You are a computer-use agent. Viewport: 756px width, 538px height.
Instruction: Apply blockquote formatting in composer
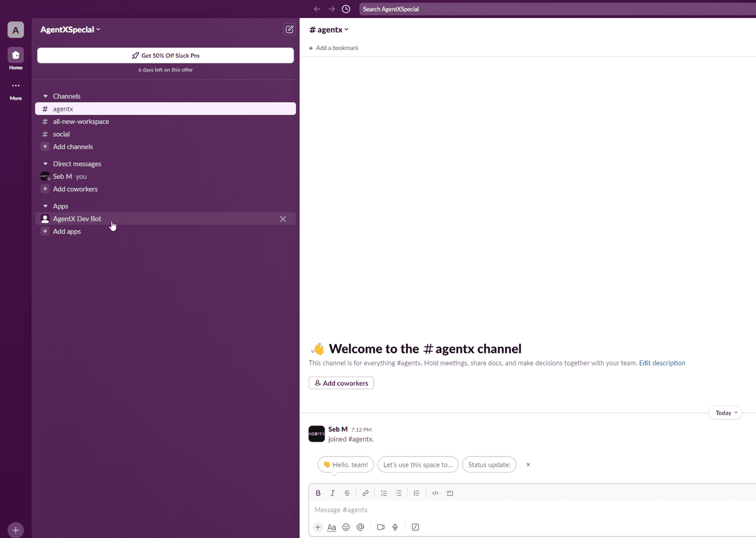[416, 493]
